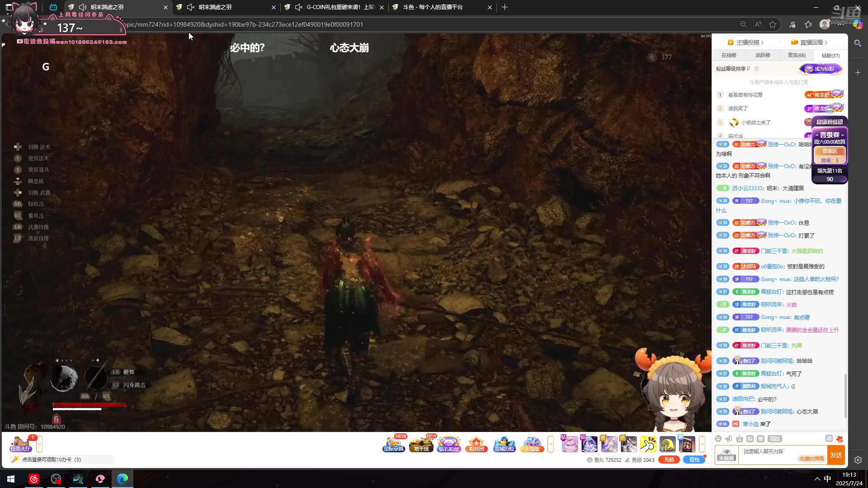
Task: Open the 雪域历险 activity icon
Action: (504, 444)
